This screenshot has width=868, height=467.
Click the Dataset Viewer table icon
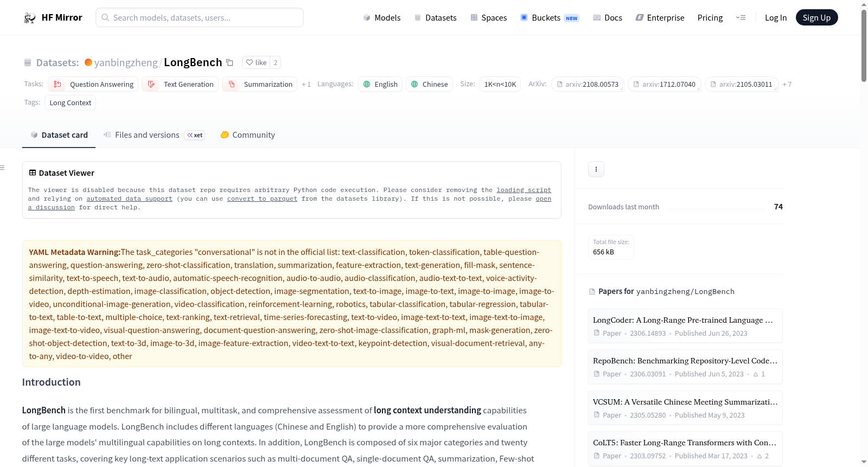(33, 173)
